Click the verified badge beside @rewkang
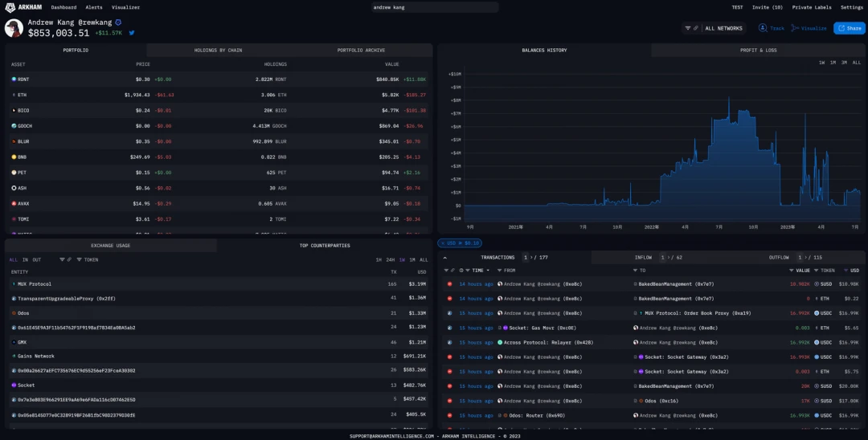The height and width of the screenshot is (440, 868). (x=119, y=22)
